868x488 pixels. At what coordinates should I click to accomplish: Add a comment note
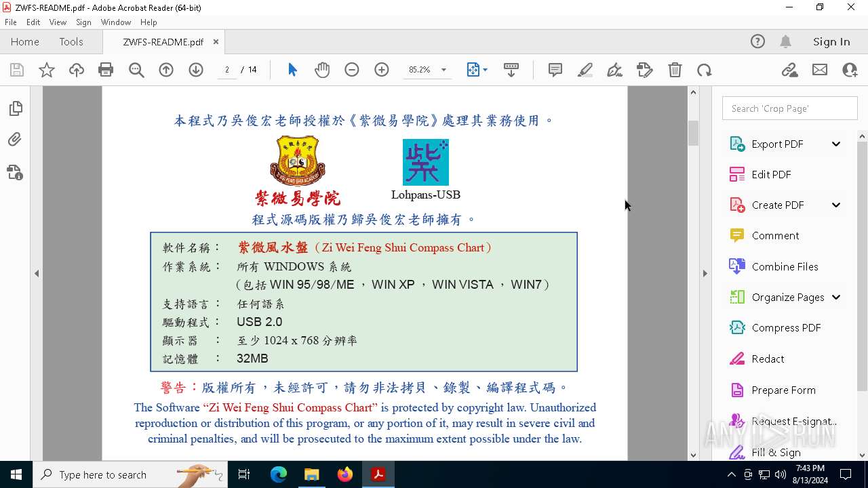click(555, 70)
